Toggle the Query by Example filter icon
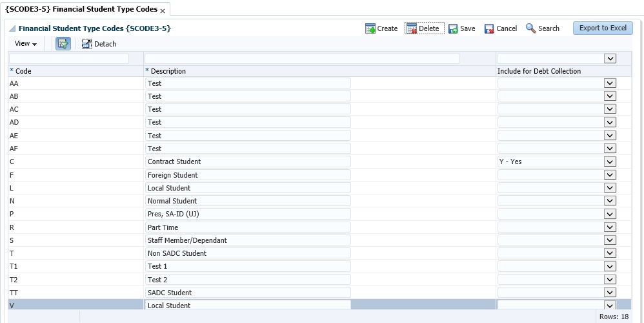644x323 pixels. (63, 44)
